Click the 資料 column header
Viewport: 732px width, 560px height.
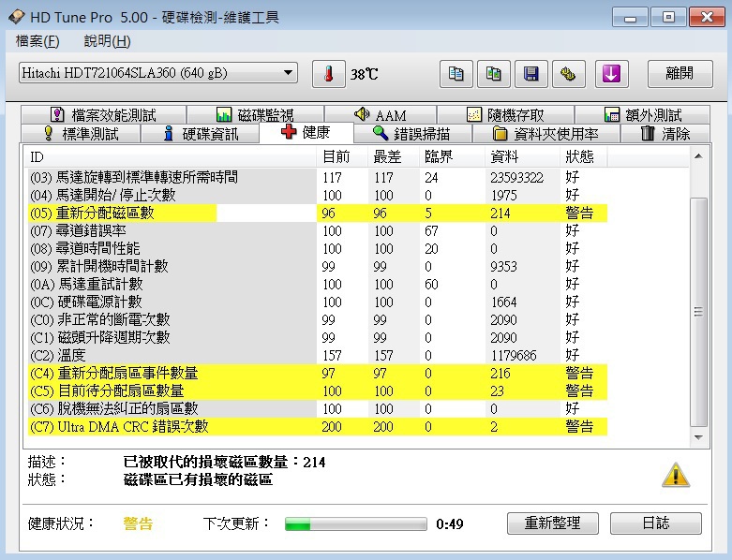(x=522, y=157)
